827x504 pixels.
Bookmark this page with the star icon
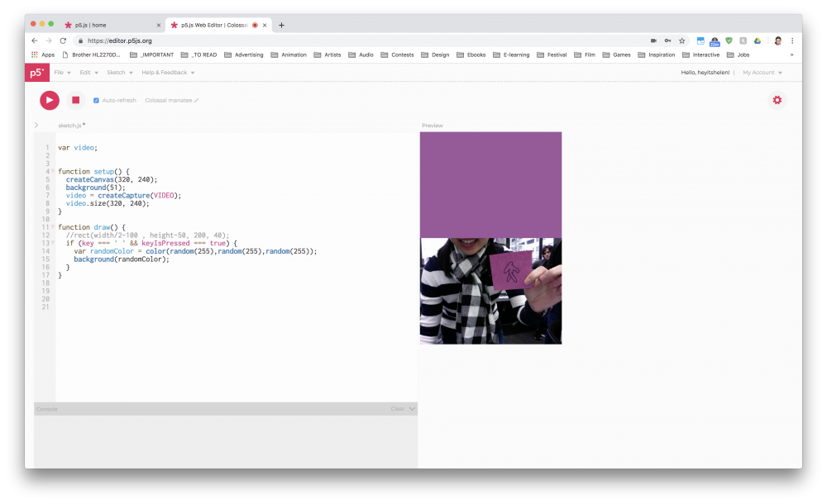[x=681, y=40]
